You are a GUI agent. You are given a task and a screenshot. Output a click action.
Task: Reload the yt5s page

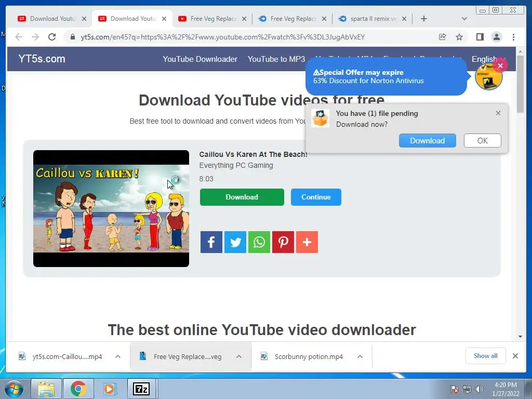(x=52, y=37)
